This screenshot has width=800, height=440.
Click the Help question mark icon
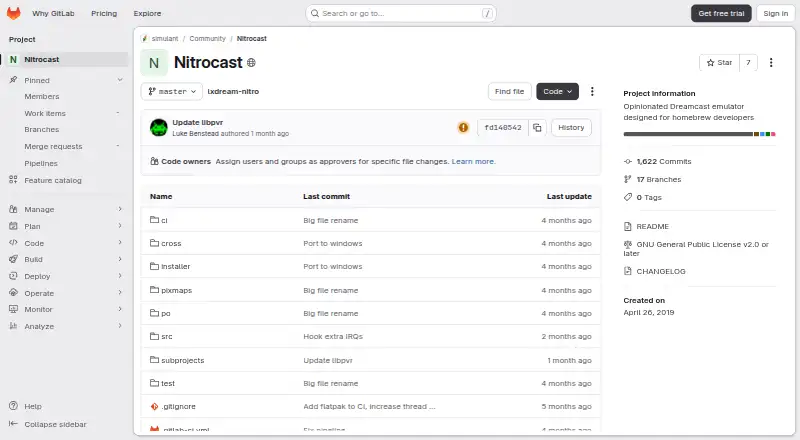pyautogui.click(x=13, y=406)
